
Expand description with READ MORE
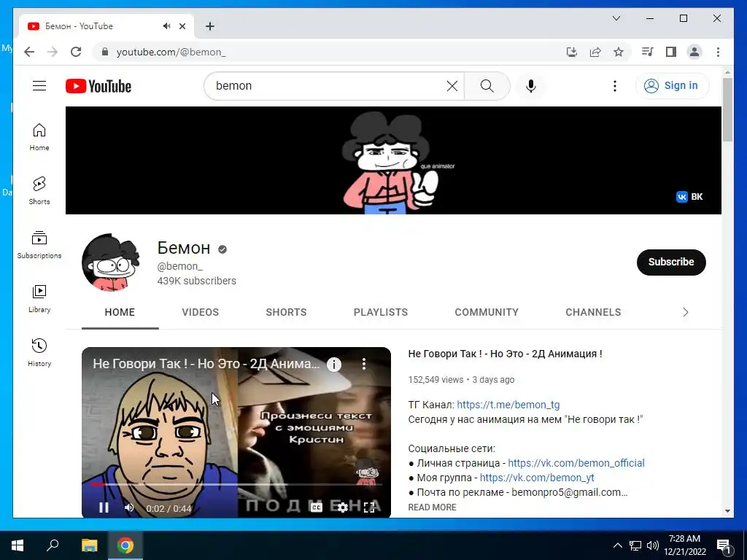(432, 507)
